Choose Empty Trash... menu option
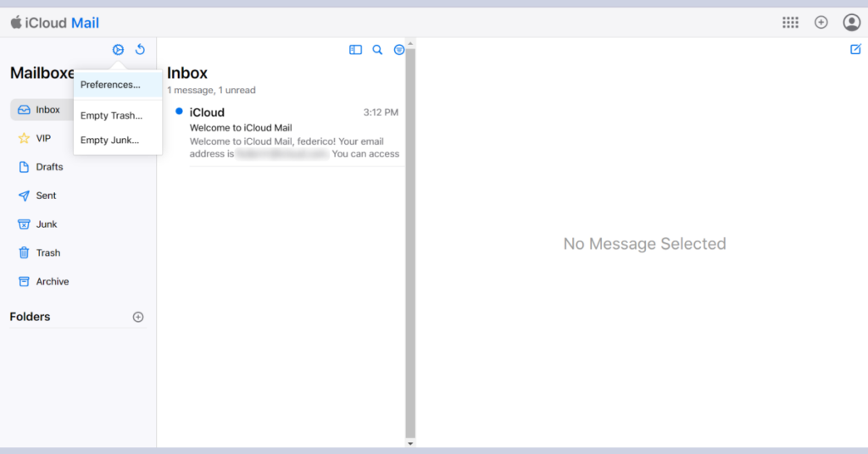Screen dimensions: 868x454 (x=111, y=115)
